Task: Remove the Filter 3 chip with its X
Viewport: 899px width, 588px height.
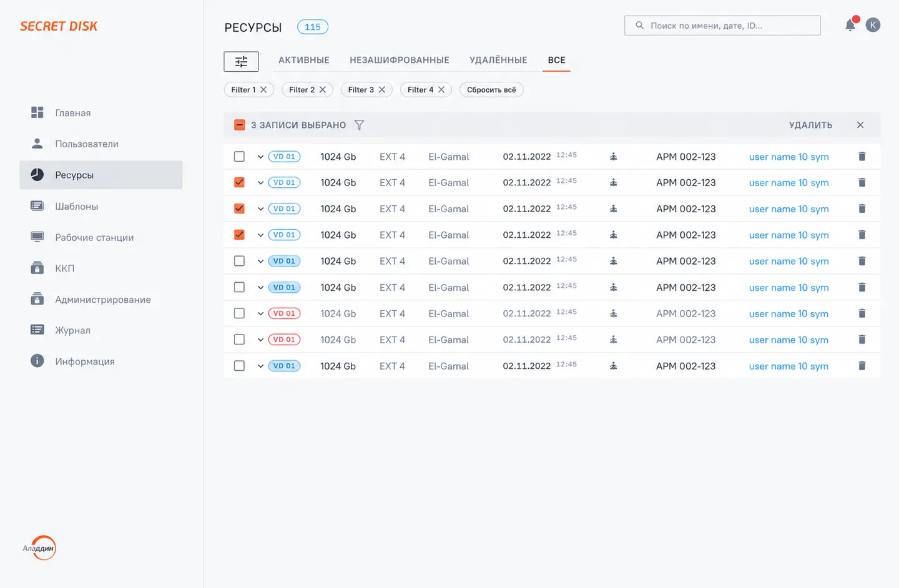Action: click(x=382, y=90)
